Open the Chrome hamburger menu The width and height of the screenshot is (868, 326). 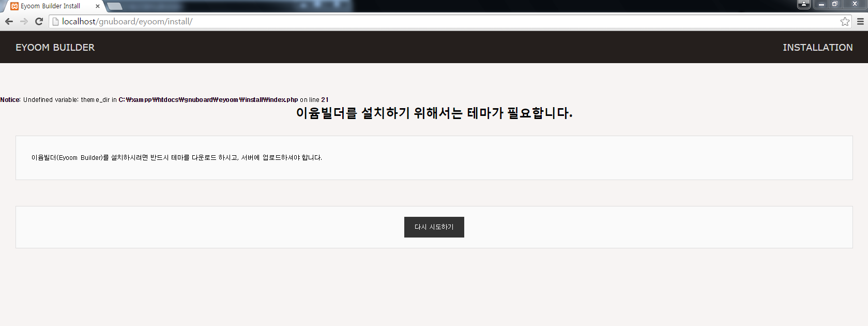pos(860,21)
